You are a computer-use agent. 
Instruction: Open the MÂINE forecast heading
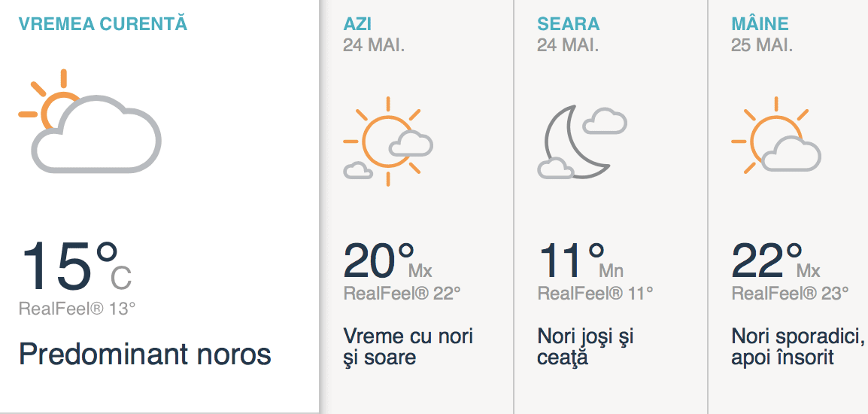click(760, 24)
